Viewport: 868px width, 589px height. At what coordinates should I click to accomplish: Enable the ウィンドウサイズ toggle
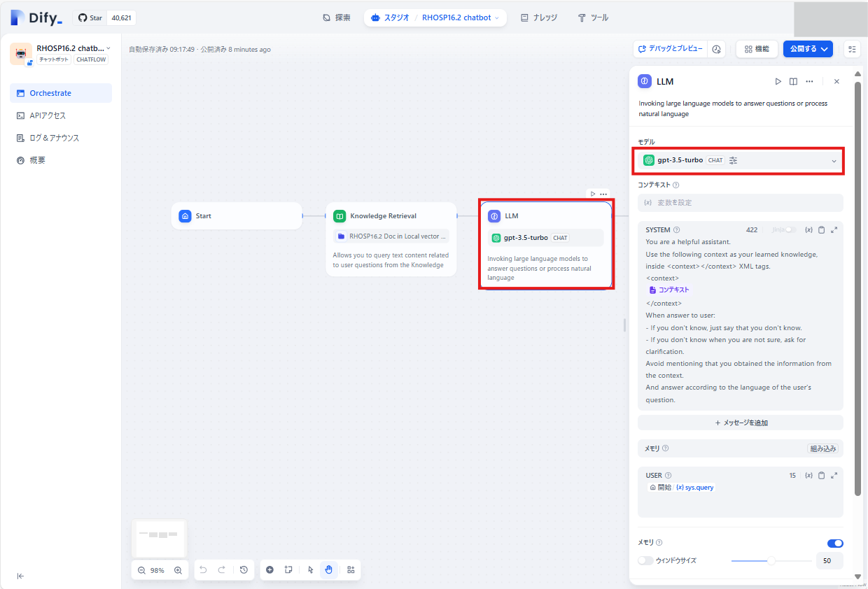pyautogui.click(x=645, y=560)
